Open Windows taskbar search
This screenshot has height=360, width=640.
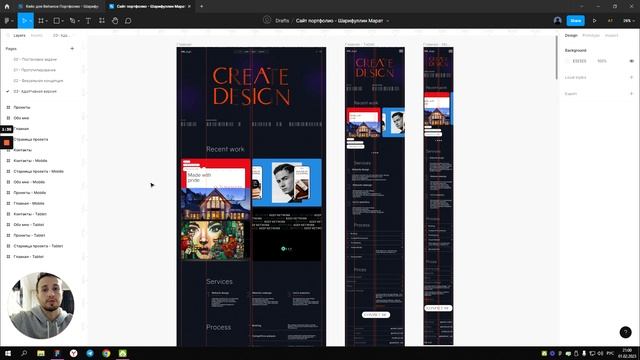[24, 353]
